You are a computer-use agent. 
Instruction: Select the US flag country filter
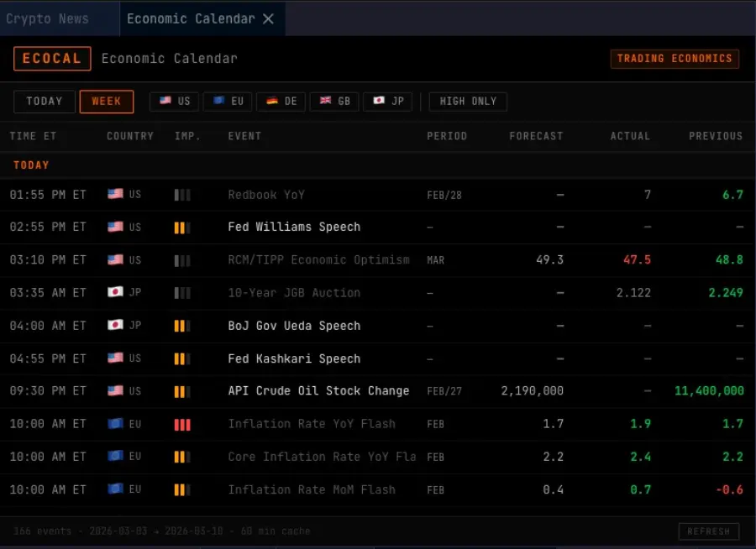(174, 101)
